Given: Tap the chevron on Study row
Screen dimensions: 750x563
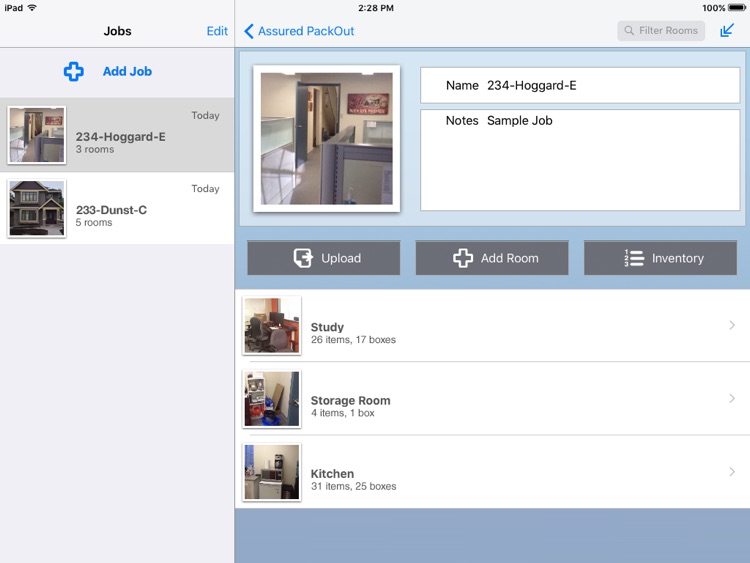Looking at the screenshot, I should point(732,325).
